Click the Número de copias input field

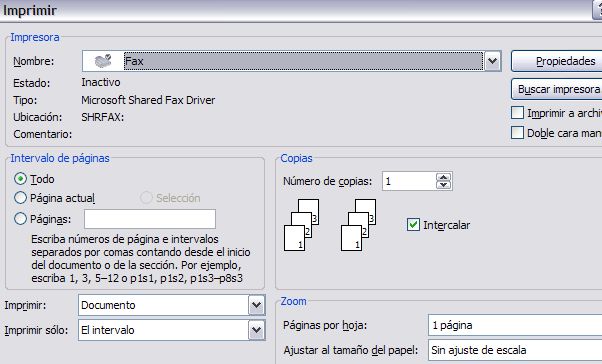pos(409,181)
